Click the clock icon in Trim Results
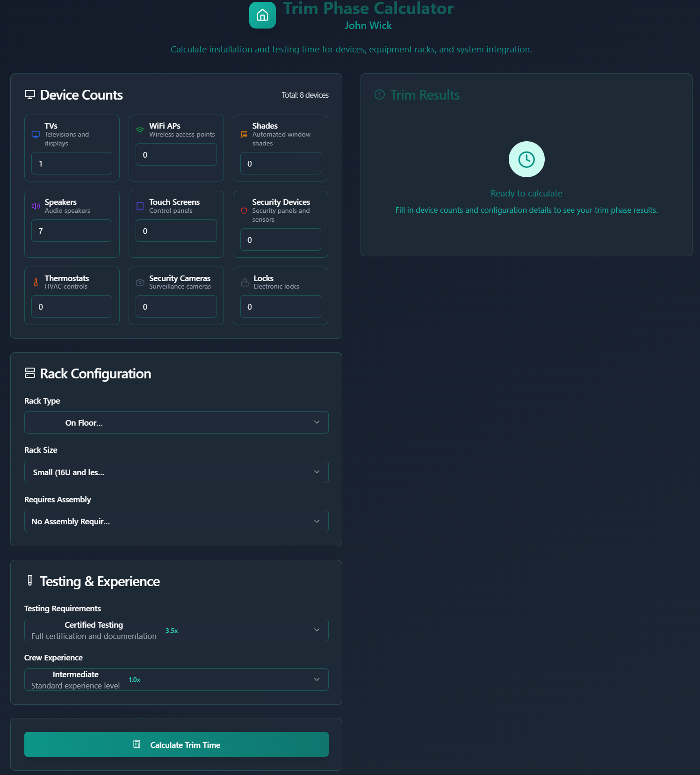The image size is (700, 775). click(526, 159)
